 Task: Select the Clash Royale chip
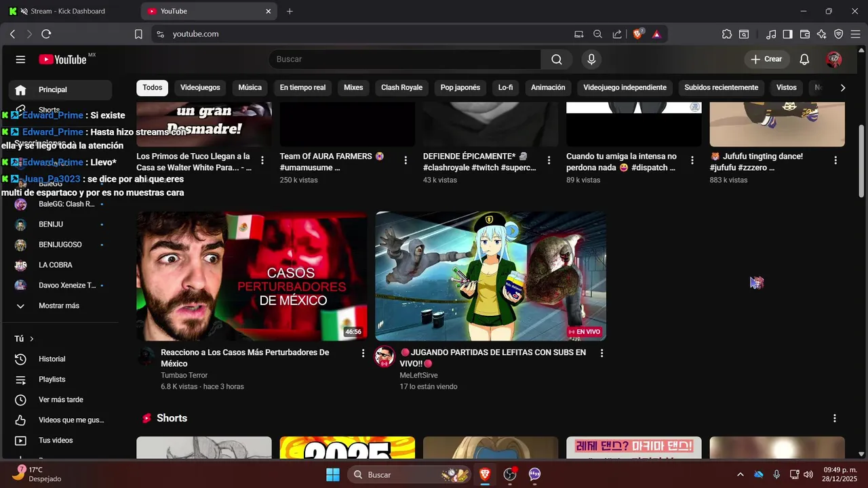[x=401, y=87]
